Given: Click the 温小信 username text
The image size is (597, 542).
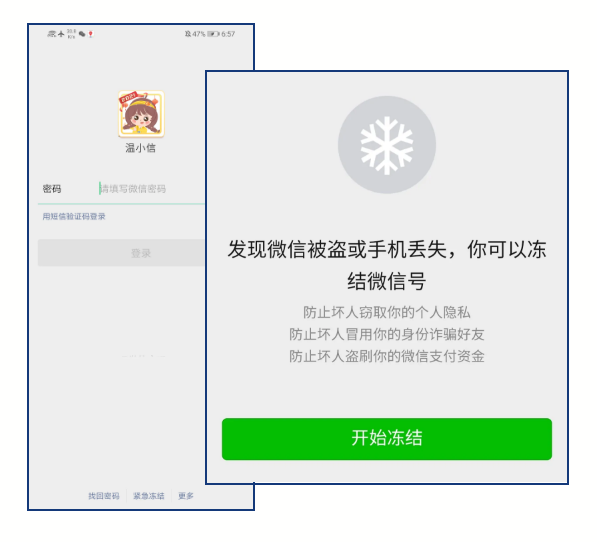Looking at the screenshot, I should pyautogui.click(x=140, y=148).
